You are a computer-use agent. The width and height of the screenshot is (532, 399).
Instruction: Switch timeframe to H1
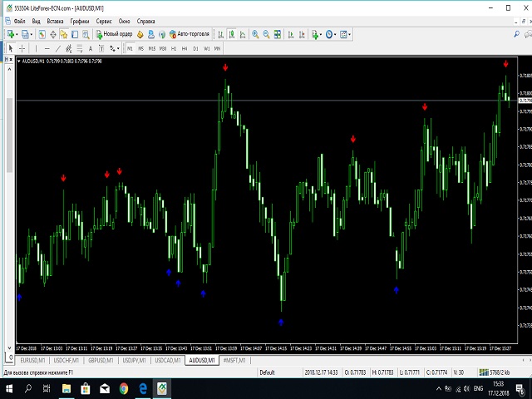coord(174,49)
